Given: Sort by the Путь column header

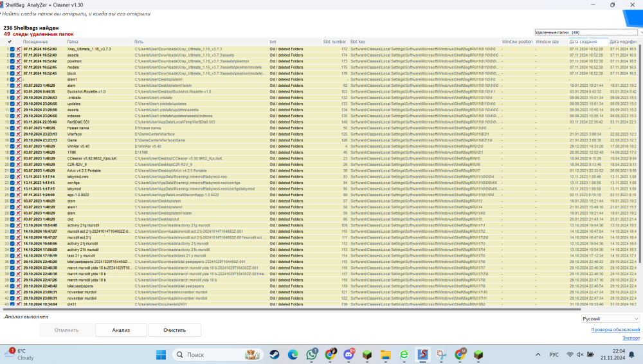Looking at the screenshot, I should [x=139, y=41].
